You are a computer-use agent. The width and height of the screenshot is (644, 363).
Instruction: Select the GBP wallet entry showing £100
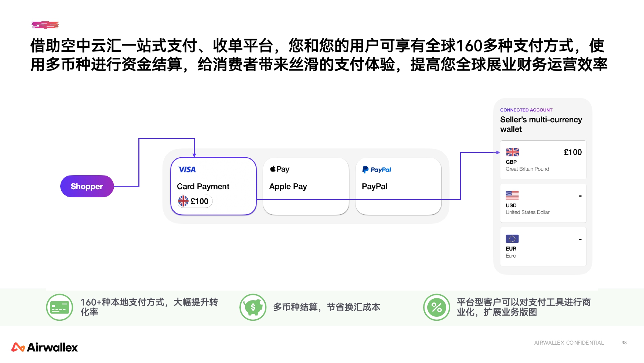543,159
